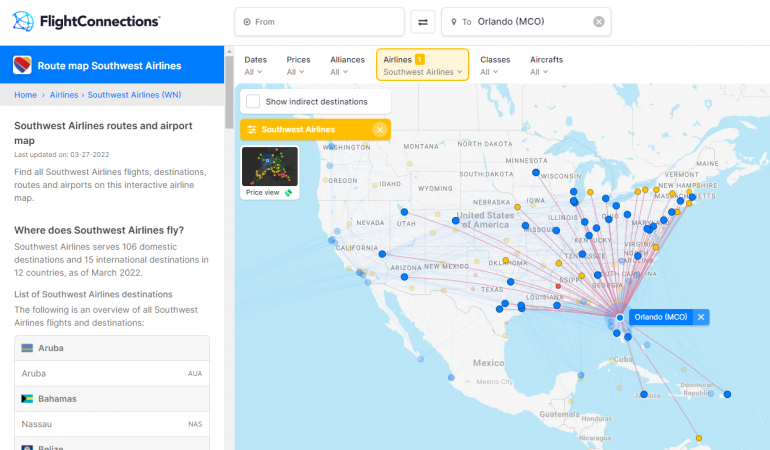Viewport: 770px width, 450px height.
Task: Click the Orlando airport marker on map
Action: tap(620, 317)
